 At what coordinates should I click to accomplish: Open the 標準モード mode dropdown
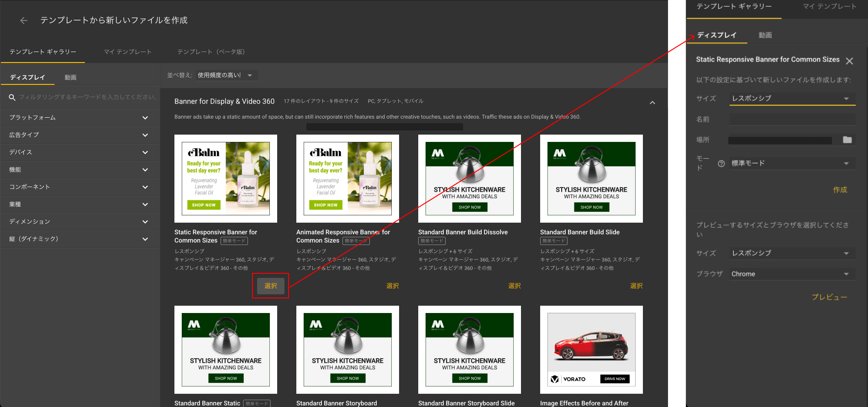[792, 163]
